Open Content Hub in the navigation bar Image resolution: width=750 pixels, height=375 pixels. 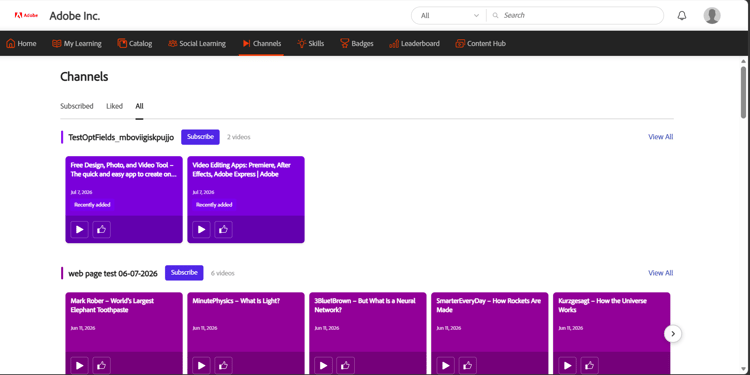point(480,44)
